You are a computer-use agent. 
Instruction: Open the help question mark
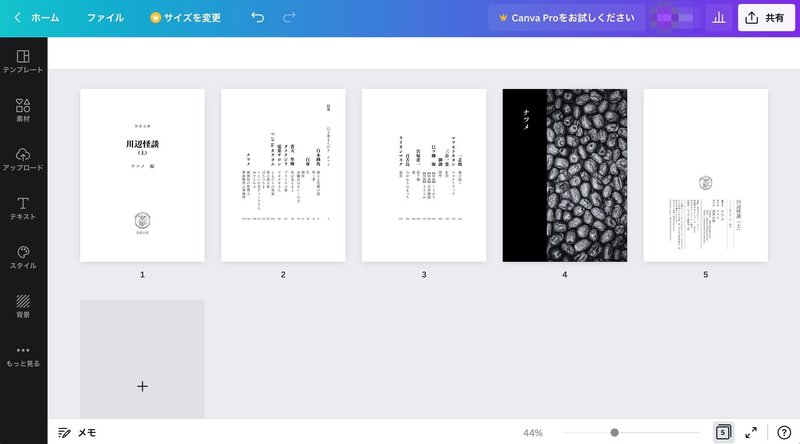784,433
